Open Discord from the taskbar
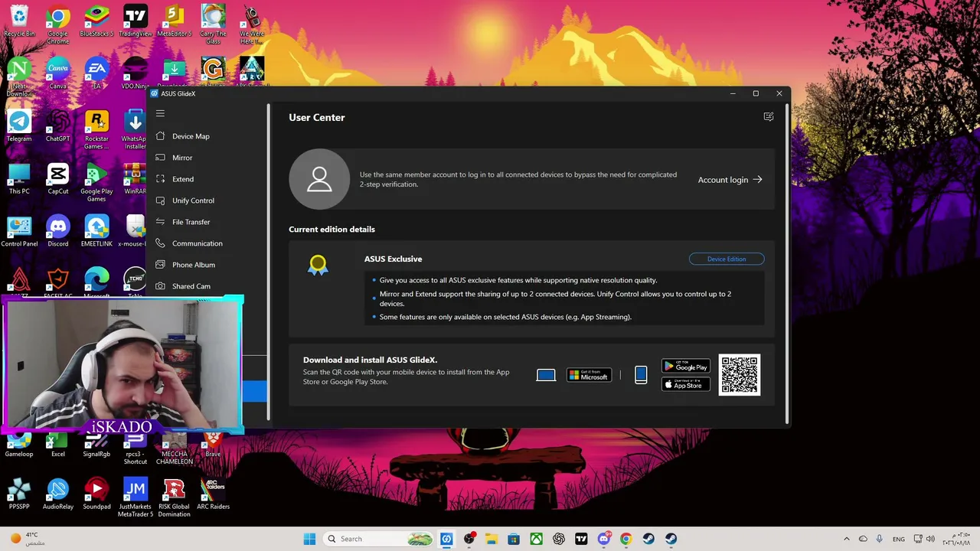The image size is (980, 551). [x=604, y=539]
